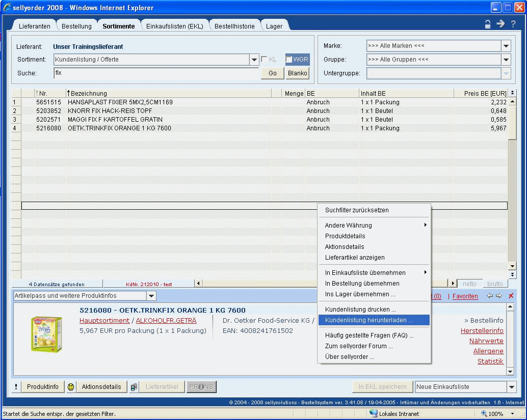Viewport: 527px width, 420px height.
Task: Click the smiley face icon beside Aktionsdetails
Action: (71, 387)
